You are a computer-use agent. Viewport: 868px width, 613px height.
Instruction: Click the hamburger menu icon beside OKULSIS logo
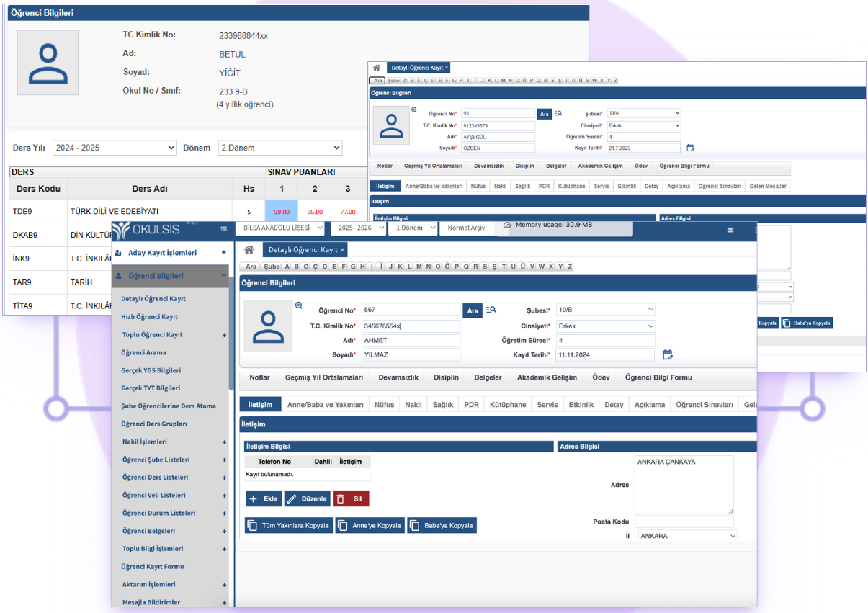[x=223, y=229]
